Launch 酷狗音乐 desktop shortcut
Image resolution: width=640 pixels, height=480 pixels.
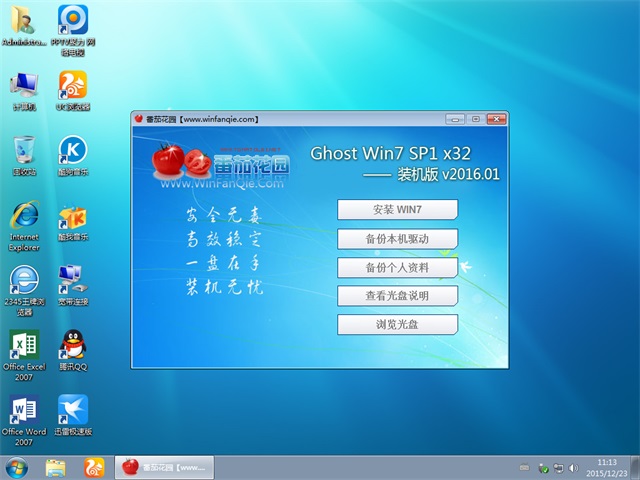(72, 150)
